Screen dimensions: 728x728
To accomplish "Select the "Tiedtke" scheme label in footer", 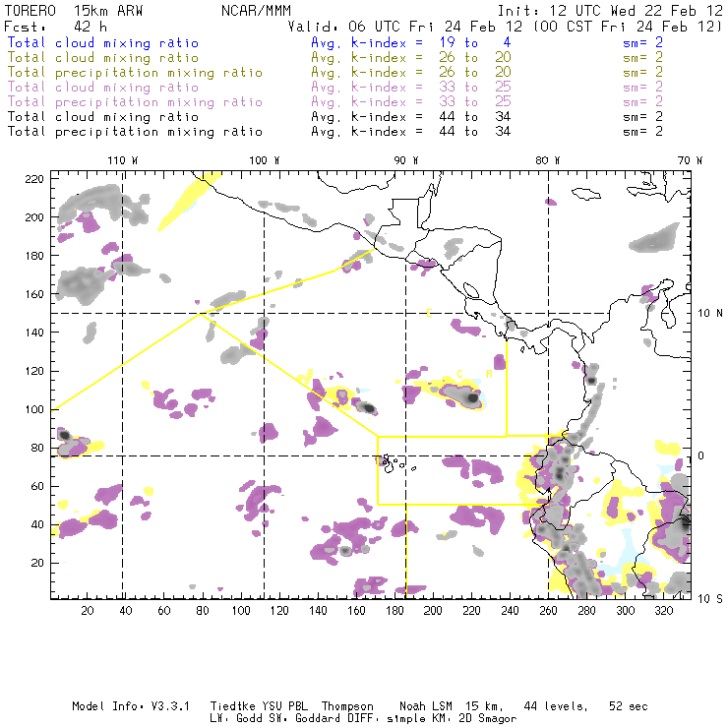I will click(x=233, y=706).
